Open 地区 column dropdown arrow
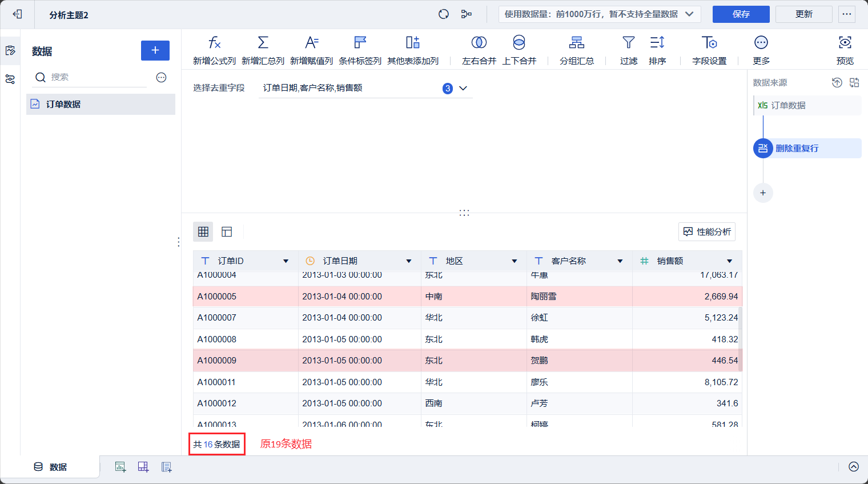This screenshot has height=484, width=868. click(515, 261)
